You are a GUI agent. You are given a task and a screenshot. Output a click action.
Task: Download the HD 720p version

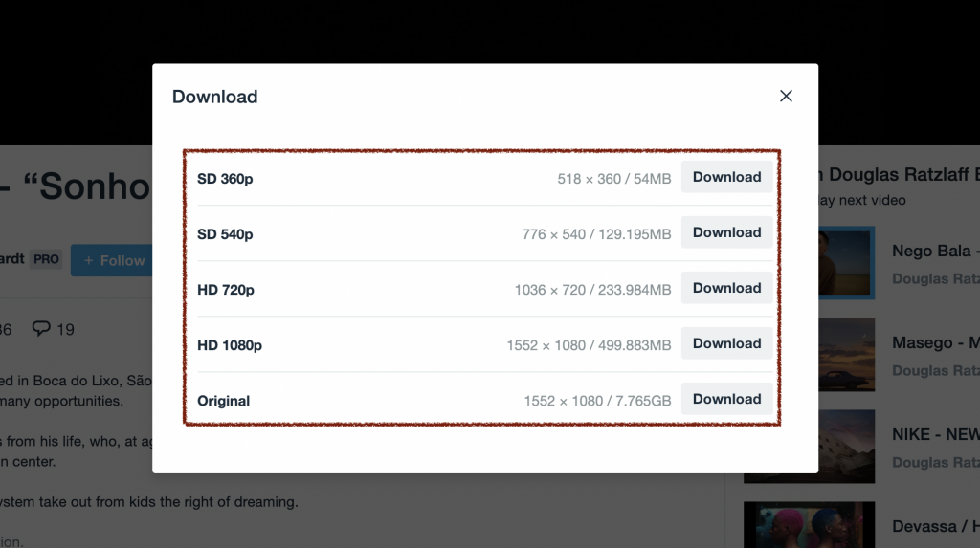click(726, 288)
